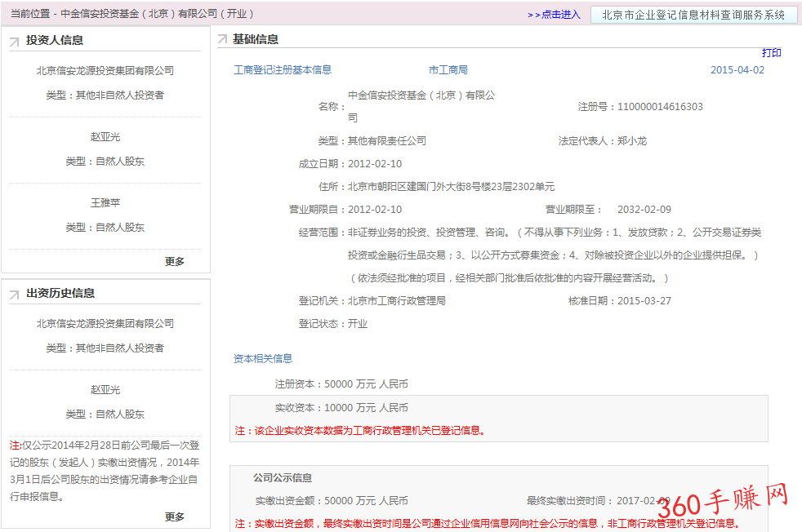Click address 北京市朝阳区建国门外大街8号楼23层2302单元
The height and width of the screenshot is (532, 802).
451,187
